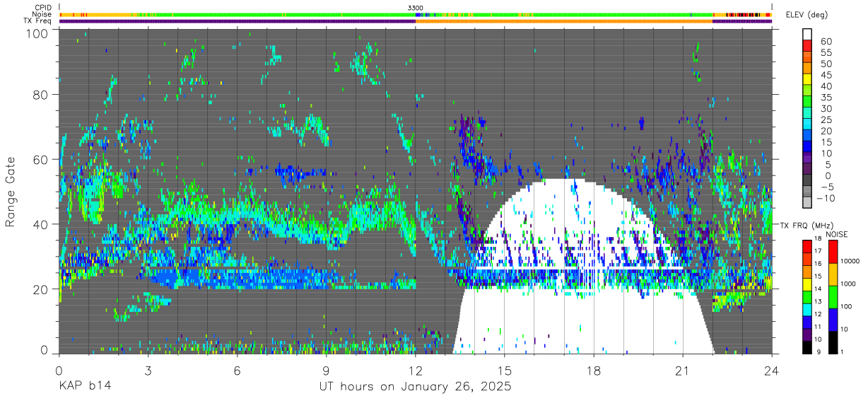
Task: Click the 3 hour tick on the time axis
Action: point(148,371)
